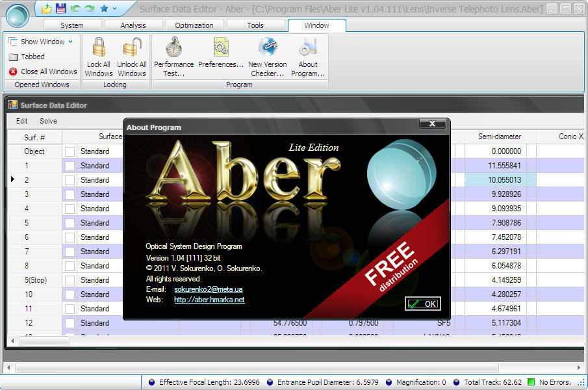Viewport: 588px width, 390px height.
Task: Open the sokurenko2@meta.ua email link
Action: click(x=209, y=289)
